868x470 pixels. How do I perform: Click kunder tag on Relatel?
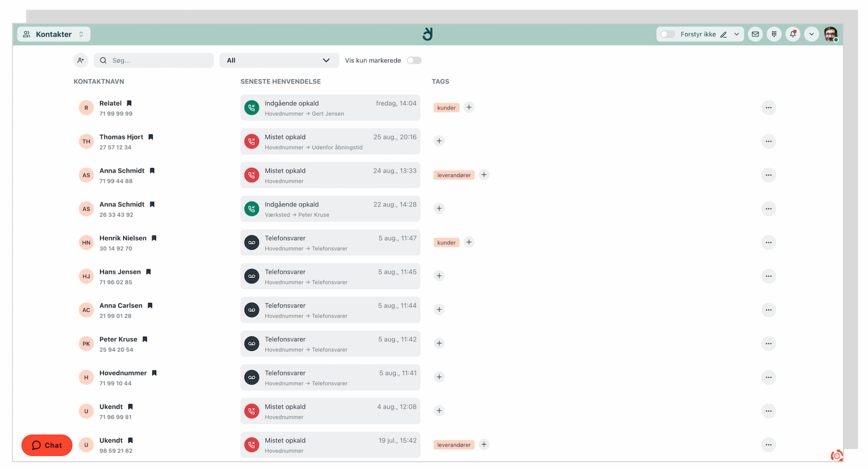point(446,108)
